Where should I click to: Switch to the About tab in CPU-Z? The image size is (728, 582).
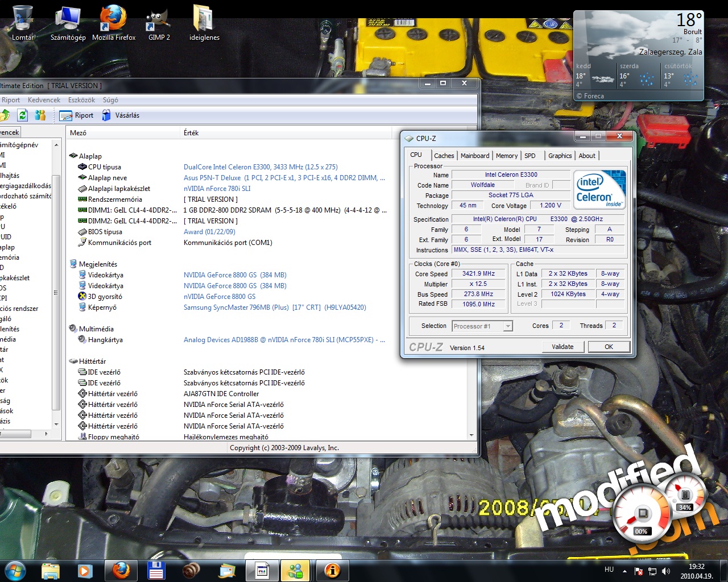coord(587,156)
